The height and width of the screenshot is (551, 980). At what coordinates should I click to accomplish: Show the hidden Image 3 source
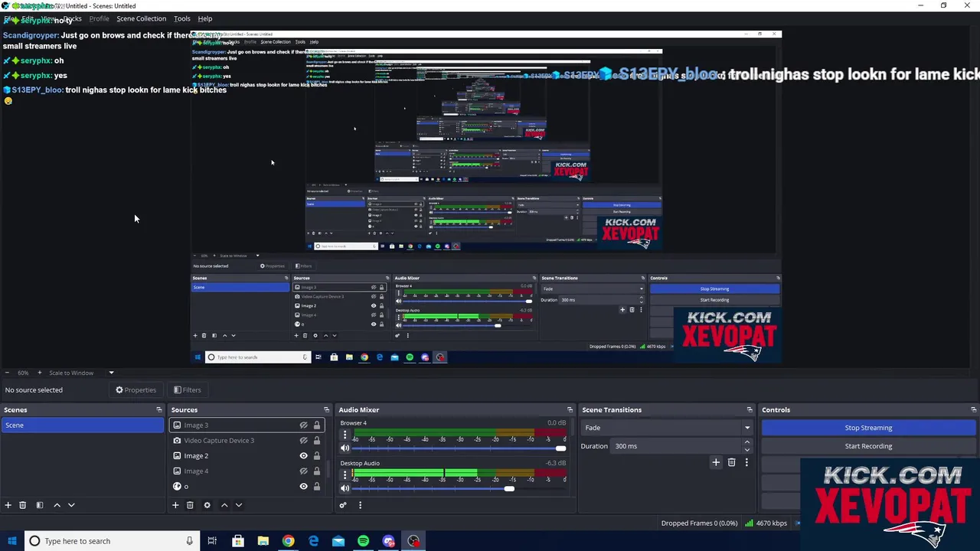coord(303,425)
